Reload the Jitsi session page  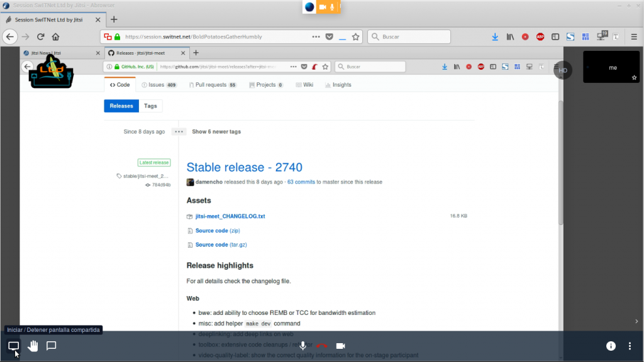coord(40,36)
